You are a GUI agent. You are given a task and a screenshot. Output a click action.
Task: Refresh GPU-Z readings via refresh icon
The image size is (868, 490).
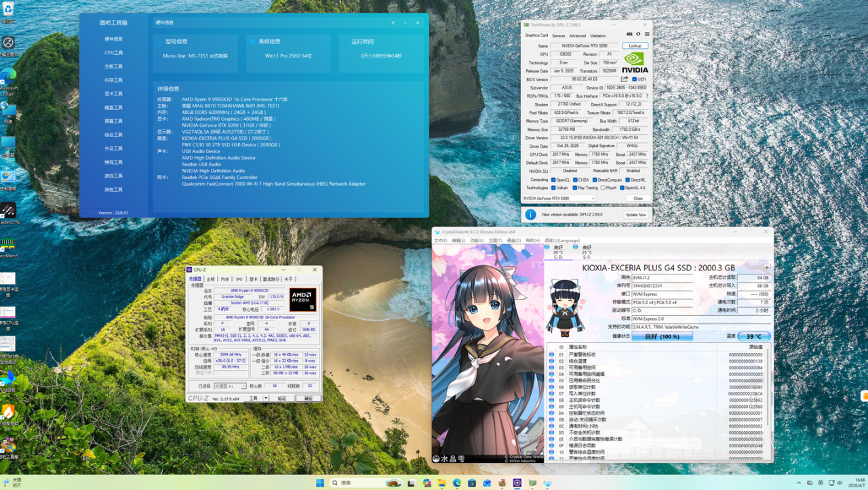point(638,34)
